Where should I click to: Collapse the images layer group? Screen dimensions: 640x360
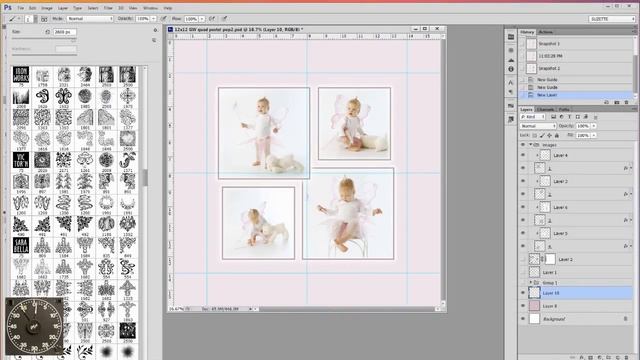531,145
